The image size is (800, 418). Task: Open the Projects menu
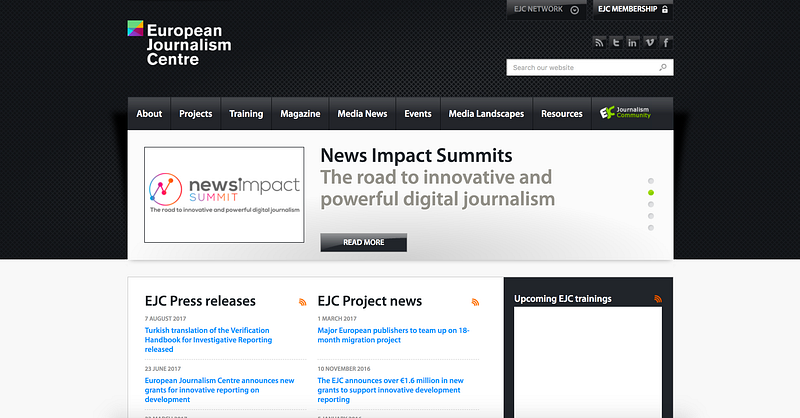(195, 114)
